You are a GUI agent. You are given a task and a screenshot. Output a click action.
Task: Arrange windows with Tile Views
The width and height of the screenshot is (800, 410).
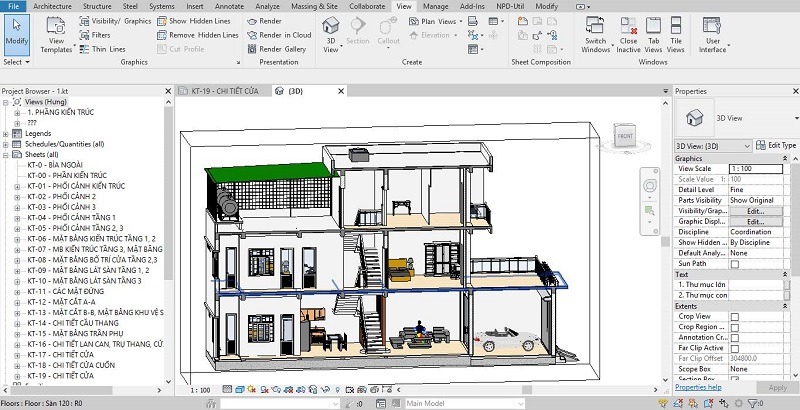coord(676,34)
